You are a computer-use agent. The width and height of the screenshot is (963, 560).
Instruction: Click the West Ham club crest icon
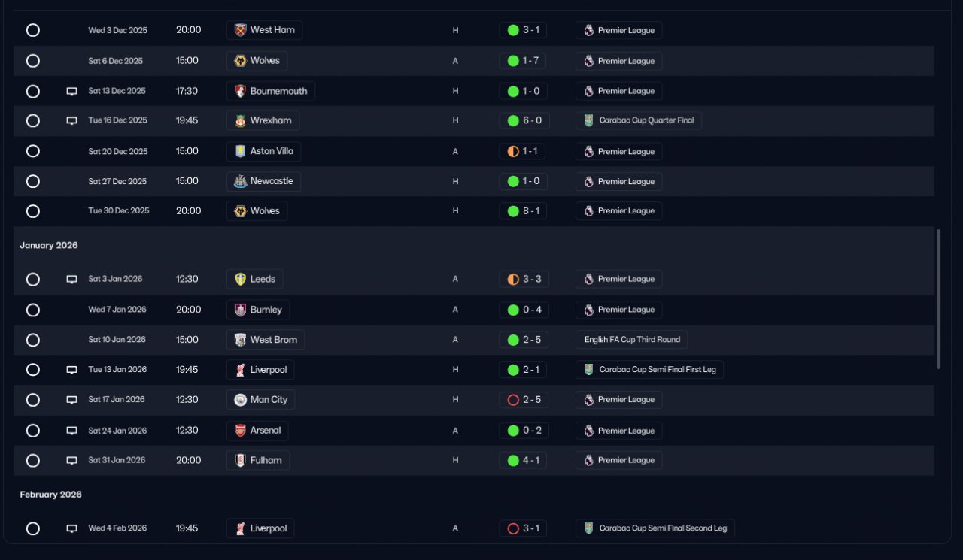tap(240, 30)
